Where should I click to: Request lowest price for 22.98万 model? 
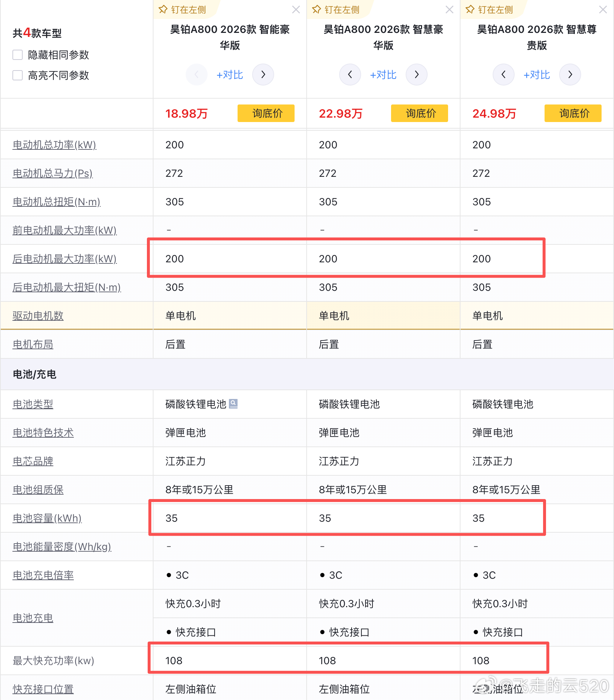[x=420, y=113]
